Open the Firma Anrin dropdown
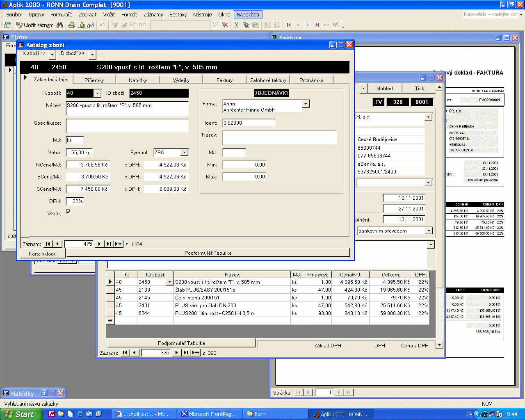The height and width of the screenshot is (420, 525). click(x=306, y=104)
